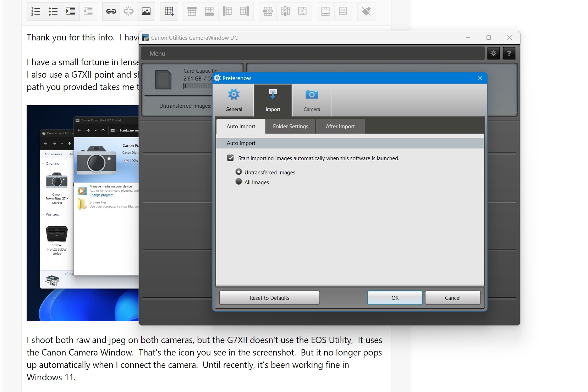Image resolution: width=588 pixels, height=392 pixels.
Task: Click the insert row below table icon
Action: (209, 11)
